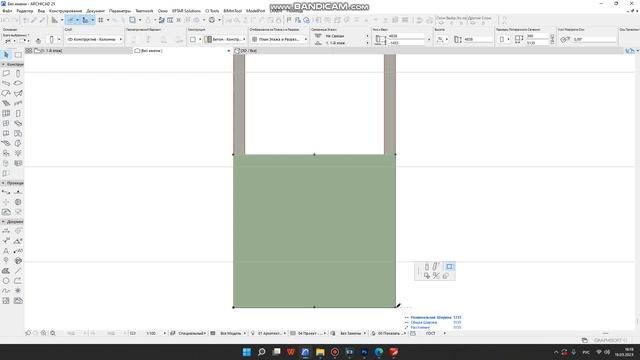This screenshot has width=640, height=360.
Task: Toggle the grid snap button in toolbar
Action: pyautogui.click(x=100, y=20)
